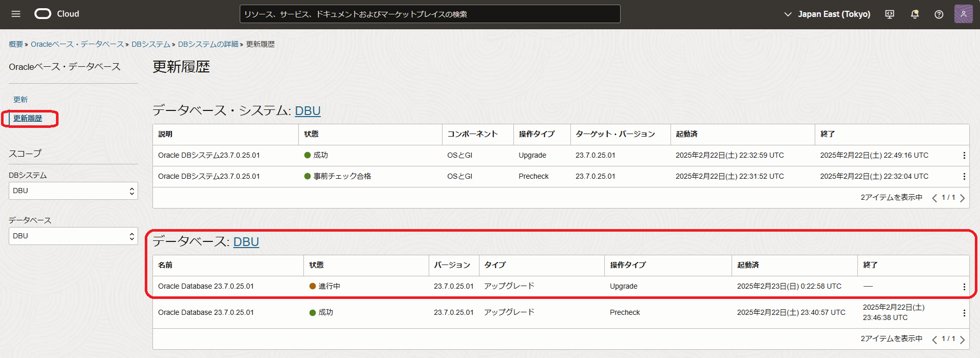This screenshot has width=980, height=358.
Task: Click the DBシステムの詳細 breadcrumb link
Action: tap(208, 44)
